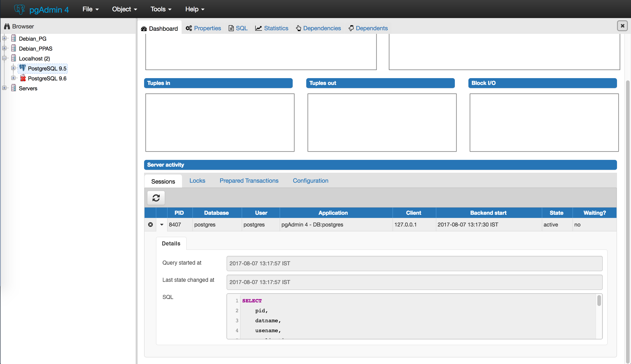The width and height of the screenshot is (631, 364).
Task: Switch to the Statistics tab
Action: pyautogui.click(x=272, y=28)
